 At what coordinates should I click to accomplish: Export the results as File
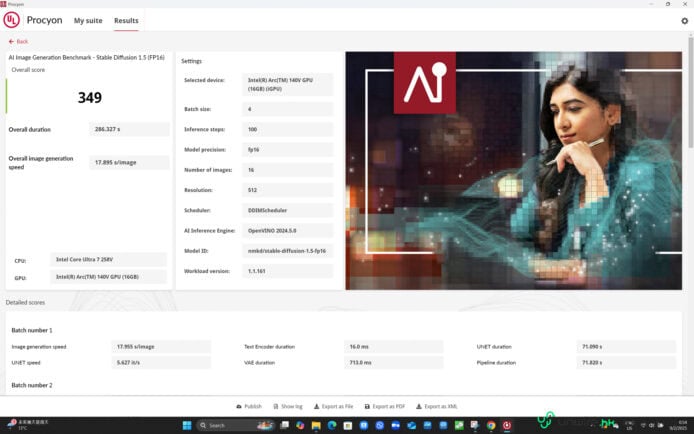(332, 406)
